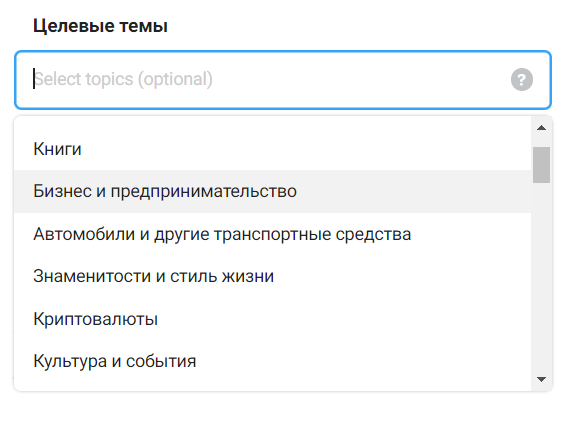
Task: Pick the cryptocurrency topic entry
Action: [273, 319]
